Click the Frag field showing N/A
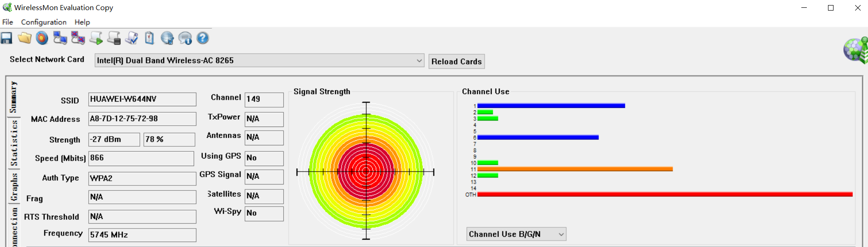 pos(142,197)
